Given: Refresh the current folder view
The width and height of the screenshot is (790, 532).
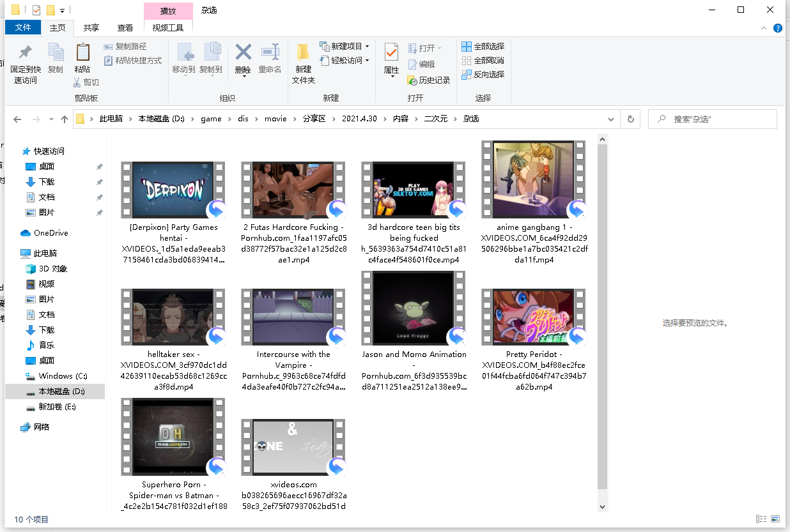Looking at the screenshot, I should 631,119.
